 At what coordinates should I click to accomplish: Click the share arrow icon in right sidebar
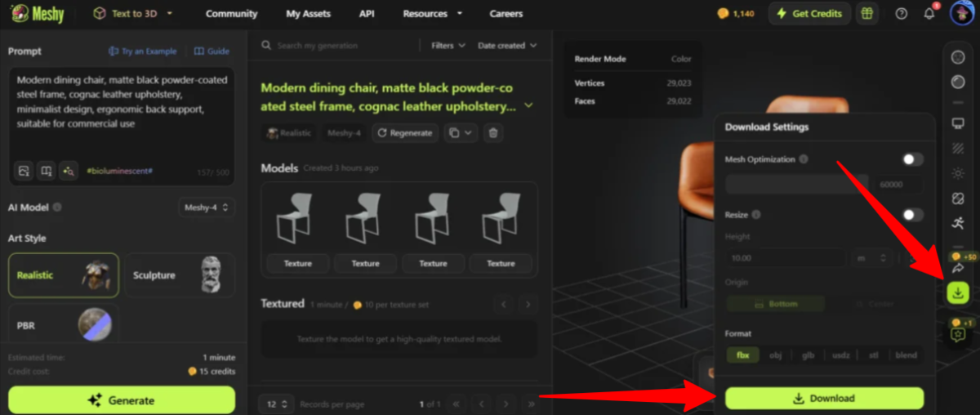click(x=958, y=268)
